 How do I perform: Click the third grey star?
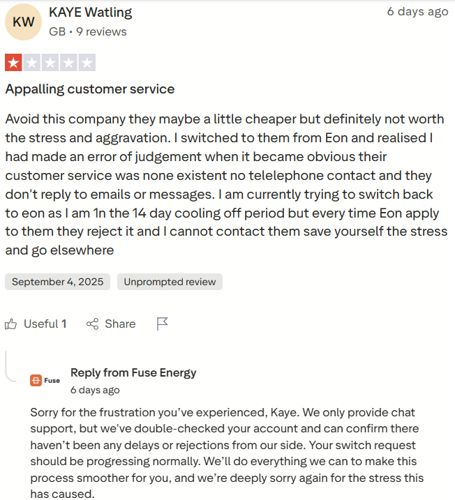(50, 63)
